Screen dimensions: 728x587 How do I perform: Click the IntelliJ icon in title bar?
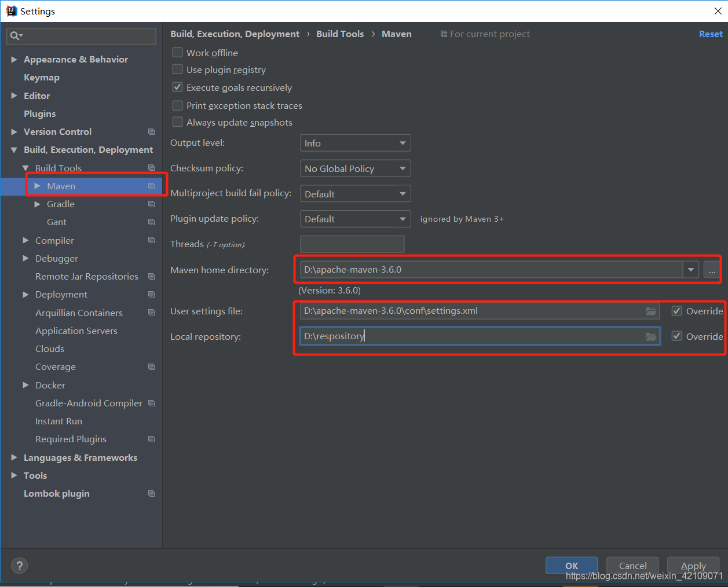(11, 11)
